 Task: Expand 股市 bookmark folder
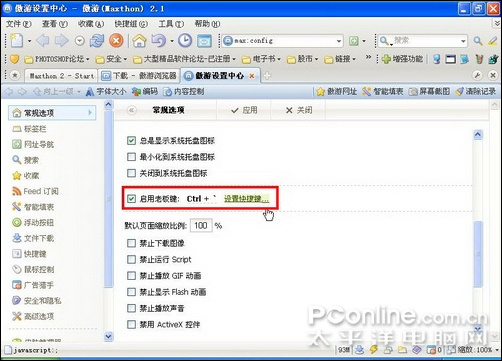pyautogui.click(x=302, y=59)
